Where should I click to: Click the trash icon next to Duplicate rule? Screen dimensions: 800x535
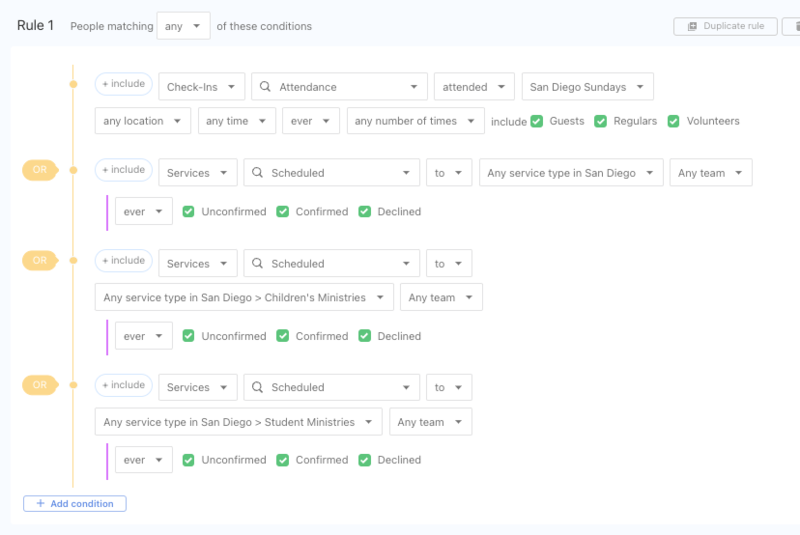point(792,26)
